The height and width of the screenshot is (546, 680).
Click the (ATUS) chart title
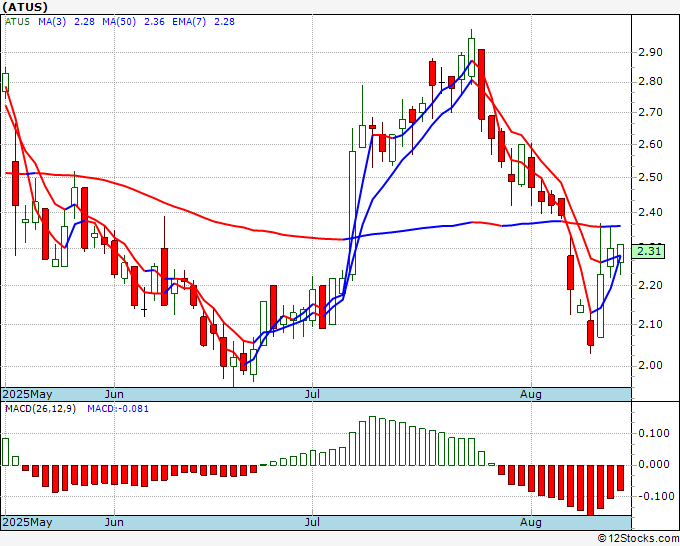pos(25,7)
